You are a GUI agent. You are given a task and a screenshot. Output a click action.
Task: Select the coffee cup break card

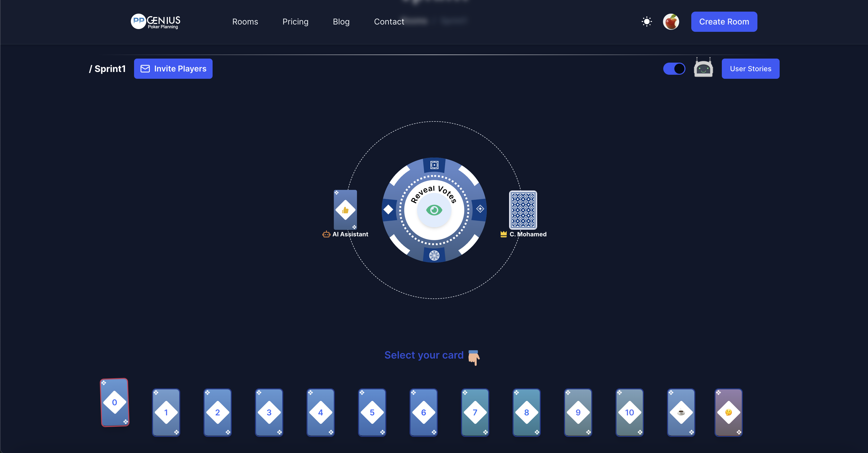[681, 412]
